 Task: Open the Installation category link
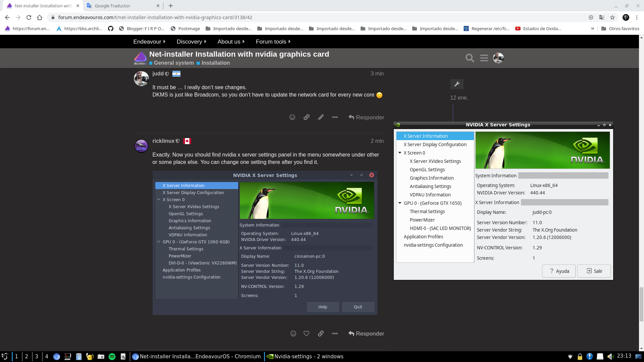click(213, 63)
